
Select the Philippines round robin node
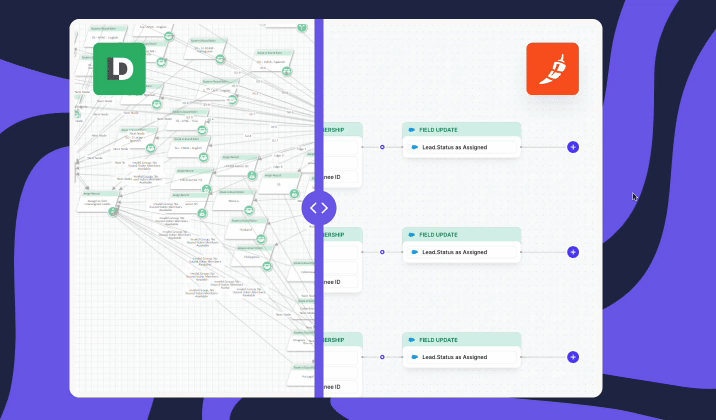(253, 256)
